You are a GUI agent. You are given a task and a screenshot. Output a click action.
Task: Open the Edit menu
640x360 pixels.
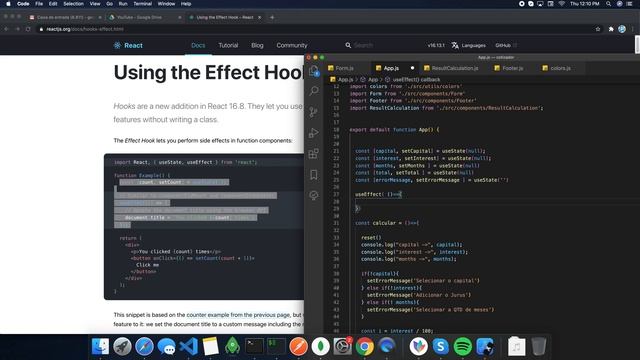tap(53, 4)
